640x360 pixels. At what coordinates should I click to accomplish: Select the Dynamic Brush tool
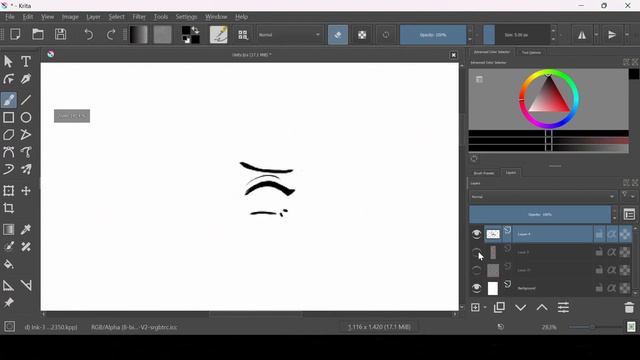coord(8,169)
